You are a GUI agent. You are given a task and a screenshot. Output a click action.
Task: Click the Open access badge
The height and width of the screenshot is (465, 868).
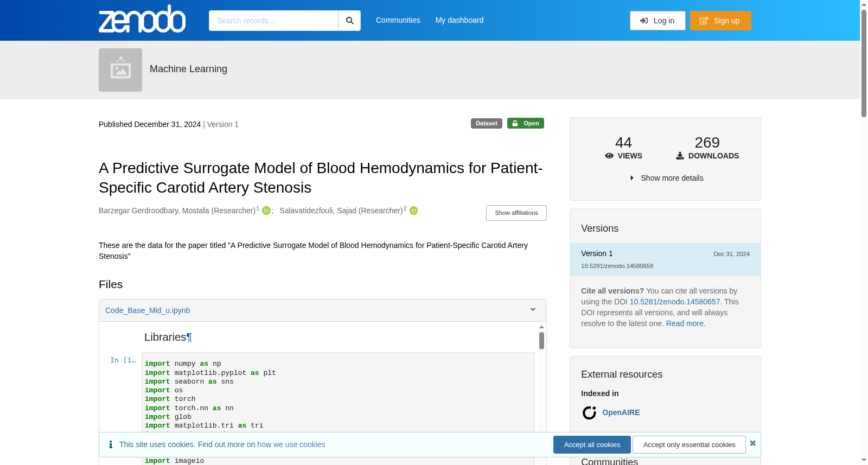526,123
